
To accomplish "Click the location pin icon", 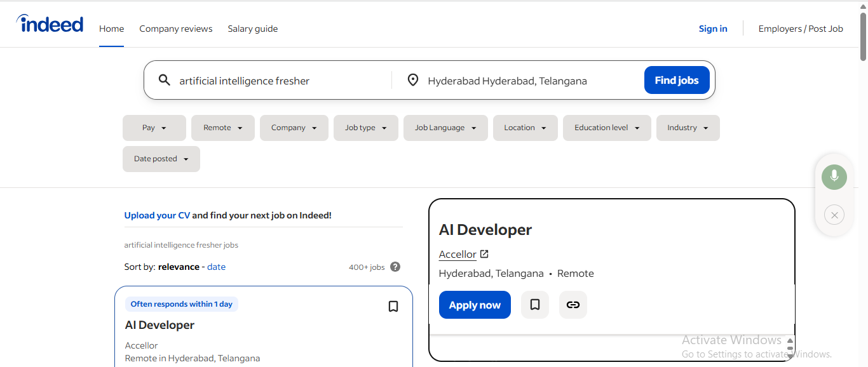I will [x=413, y=80].
